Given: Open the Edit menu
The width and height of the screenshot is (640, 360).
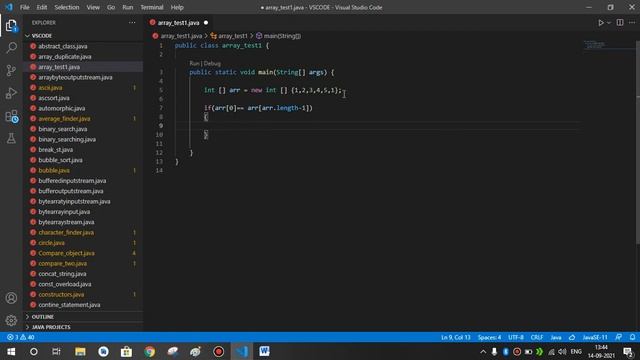Looking at the screenshot, I should 42,7.
